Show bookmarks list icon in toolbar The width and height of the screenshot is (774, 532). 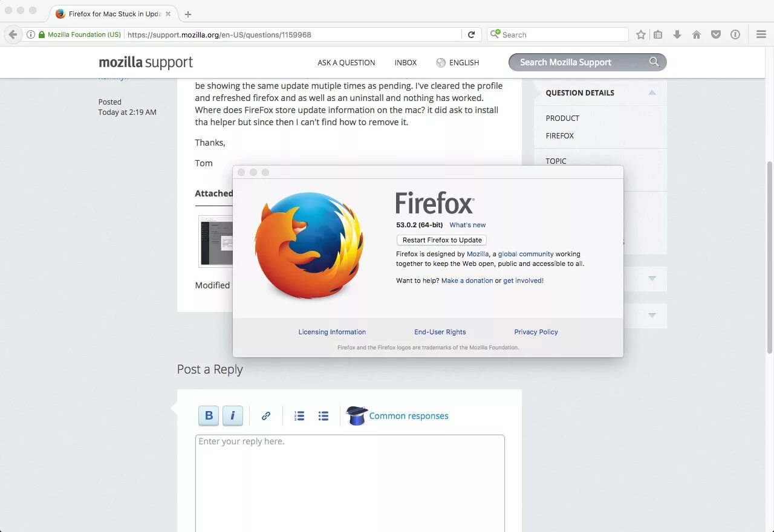[658, 34]
